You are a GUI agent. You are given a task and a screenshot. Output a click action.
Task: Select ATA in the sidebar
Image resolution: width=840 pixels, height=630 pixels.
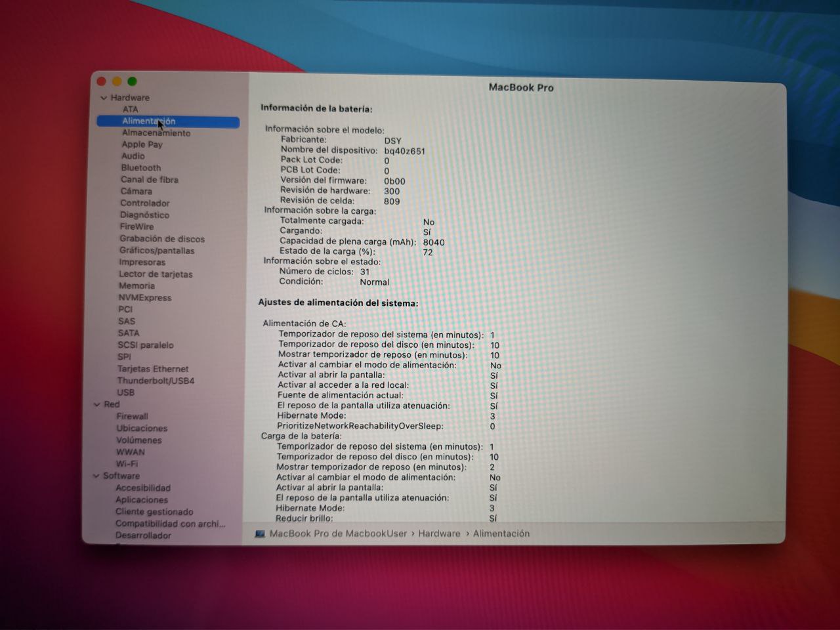tap(130, 110)
